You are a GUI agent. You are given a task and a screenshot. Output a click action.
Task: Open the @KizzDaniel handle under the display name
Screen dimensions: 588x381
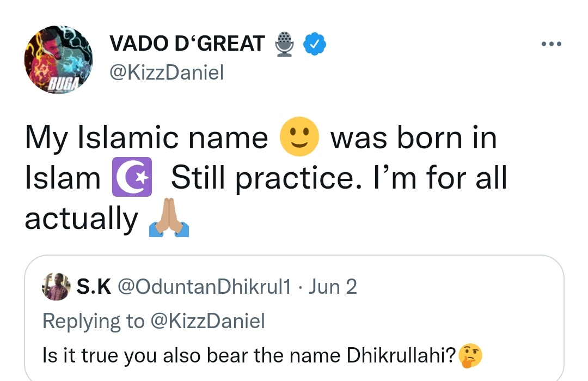[x=167, y=72]
